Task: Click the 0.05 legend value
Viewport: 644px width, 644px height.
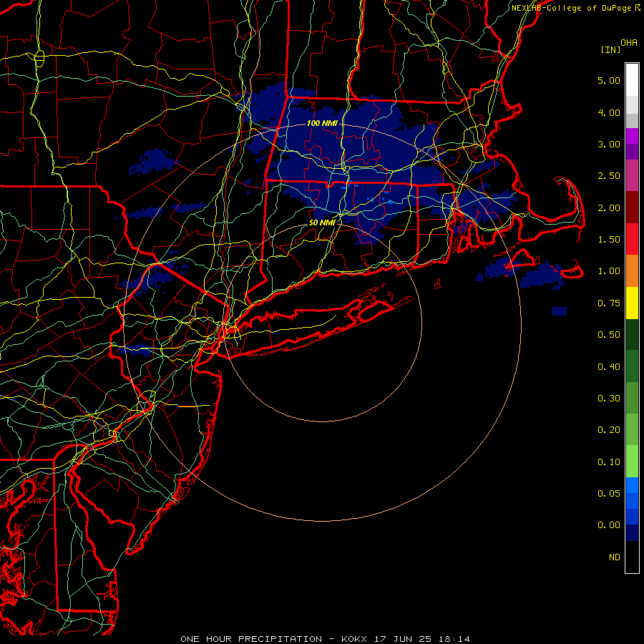Action: coord(609,494)
